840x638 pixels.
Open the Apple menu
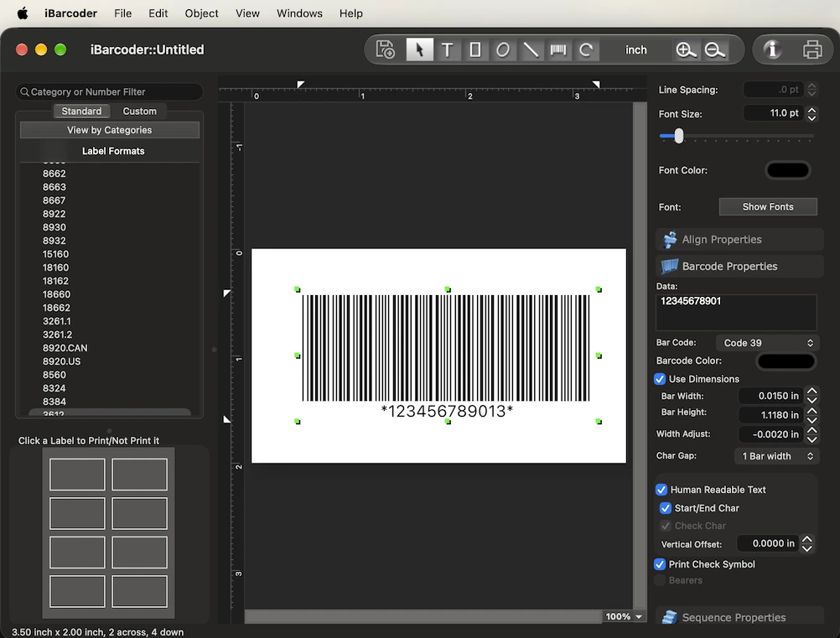23,13
